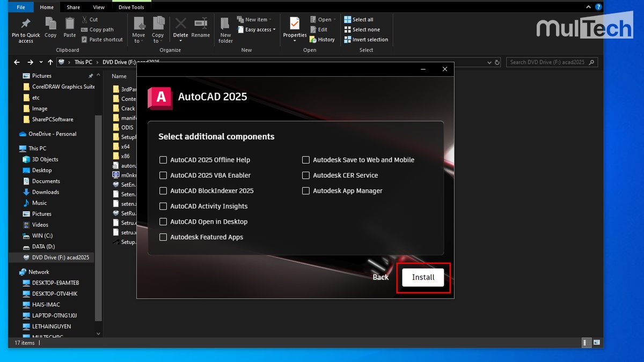
Task: Click the search box for DVD Drive
Action: click(552, 62)
